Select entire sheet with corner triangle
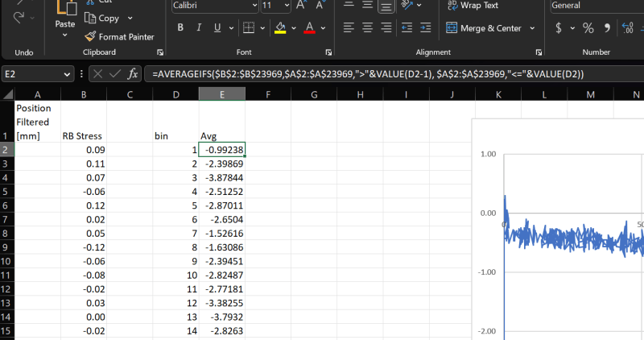644x340 pixels. pos(7,94)
